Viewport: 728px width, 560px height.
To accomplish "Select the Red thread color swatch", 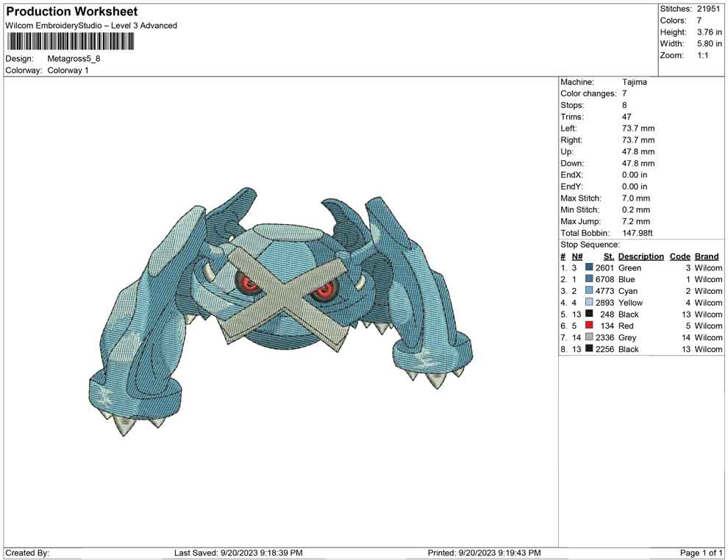I will (589, 326).
